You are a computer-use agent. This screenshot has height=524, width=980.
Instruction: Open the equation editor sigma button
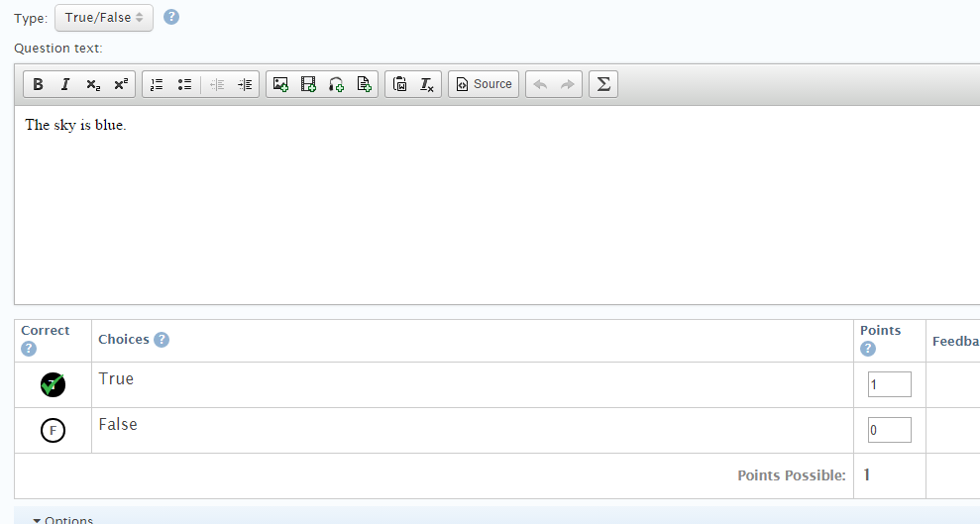[x=602, y=84]
